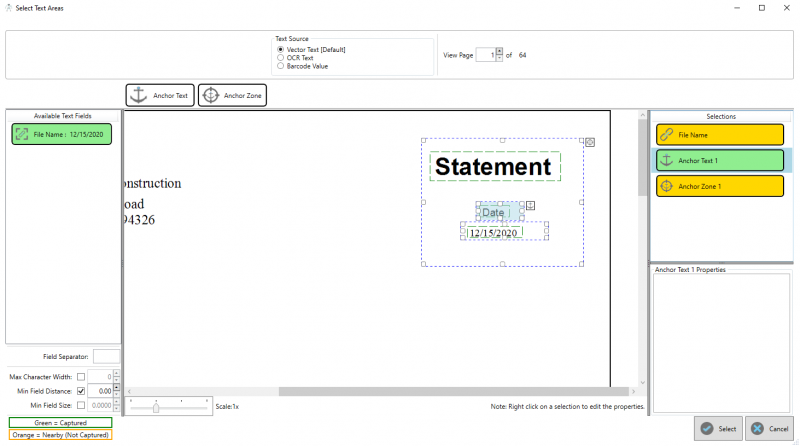Select Anchor Text 1 in Selections list
Screen dimensions: 800x446
point(719,160)
